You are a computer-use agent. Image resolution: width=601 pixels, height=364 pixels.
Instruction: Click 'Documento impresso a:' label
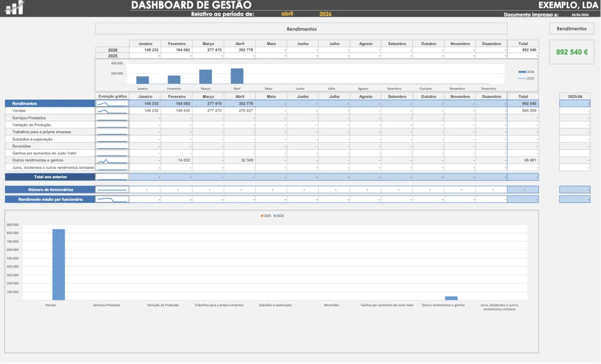(x=531, y=15)
